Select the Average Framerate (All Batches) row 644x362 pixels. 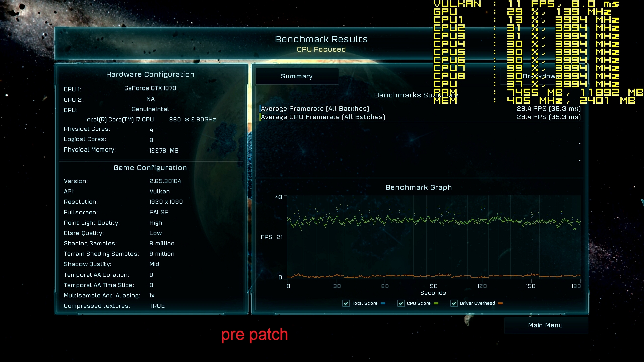[315, 109]
